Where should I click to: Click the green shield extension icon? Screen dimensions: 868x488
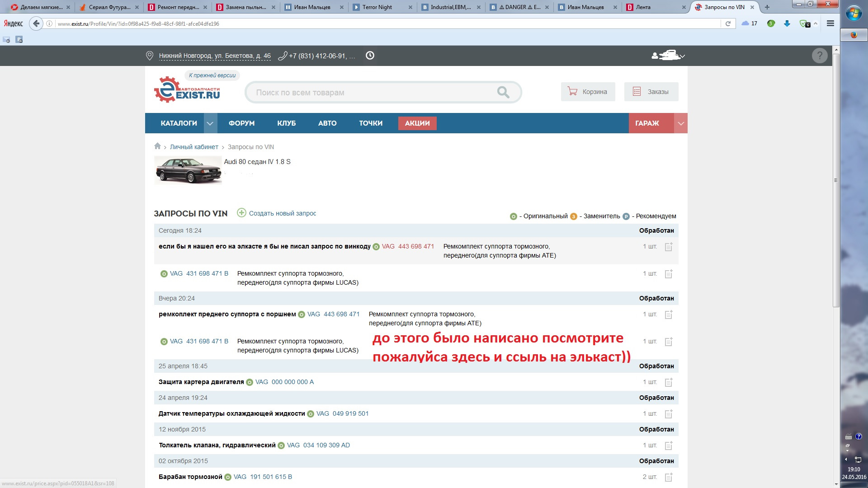[x=804, y=23]
